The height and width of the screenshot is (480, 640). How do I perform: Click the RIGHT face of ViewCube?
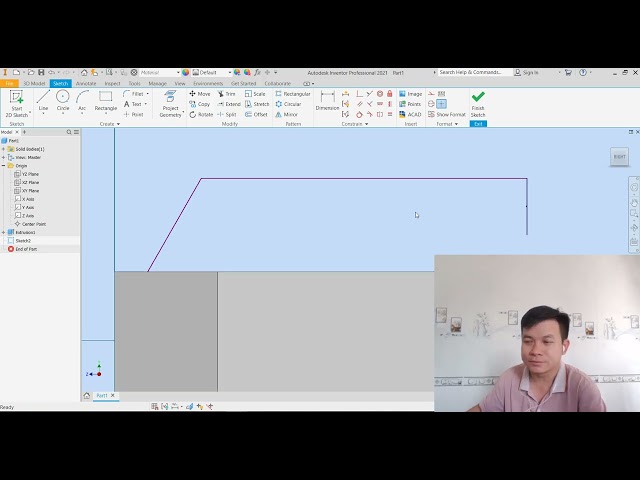619,157
